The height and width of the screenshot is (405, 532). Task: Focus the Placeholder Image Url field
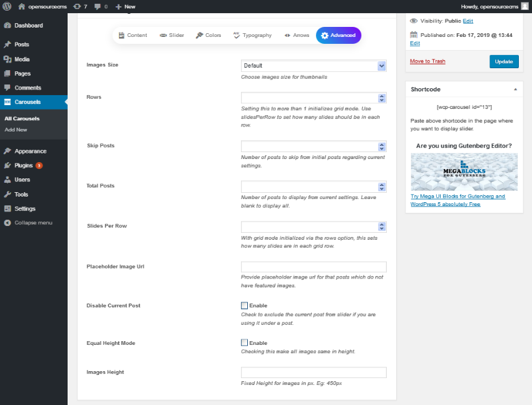pos(314,267)
